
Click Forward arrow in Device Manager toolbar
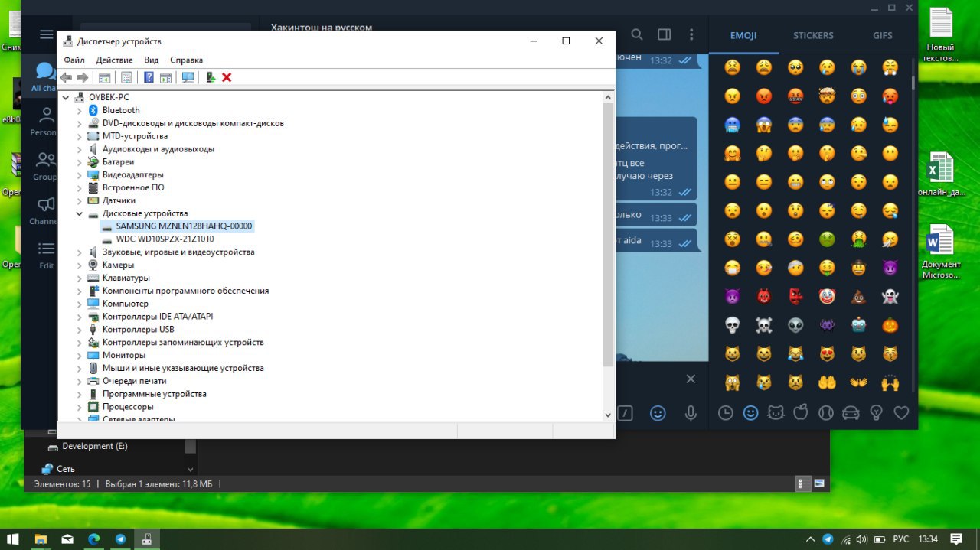(x=82, y=77)
